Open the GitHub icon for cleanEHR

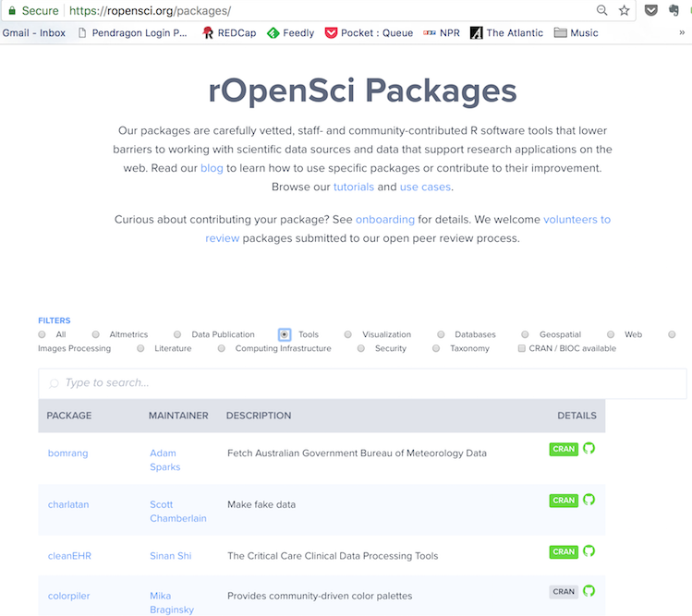pos(589,550)
